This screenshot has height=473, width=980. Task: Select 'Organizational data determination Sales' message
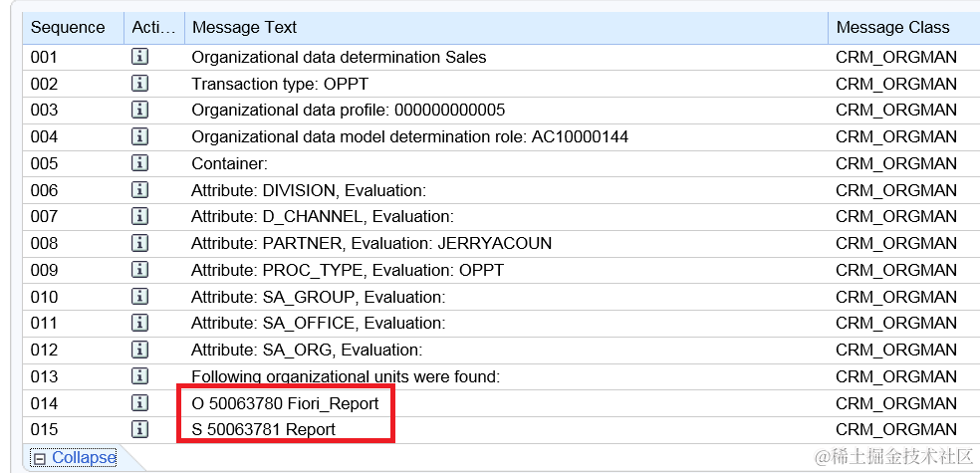click(x=339, y=58)
